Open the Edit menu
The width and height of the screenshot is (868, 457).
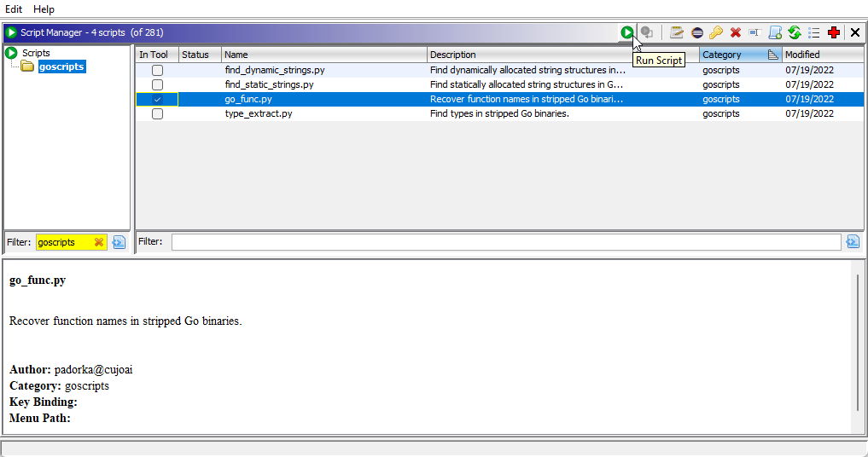(14, 9)
